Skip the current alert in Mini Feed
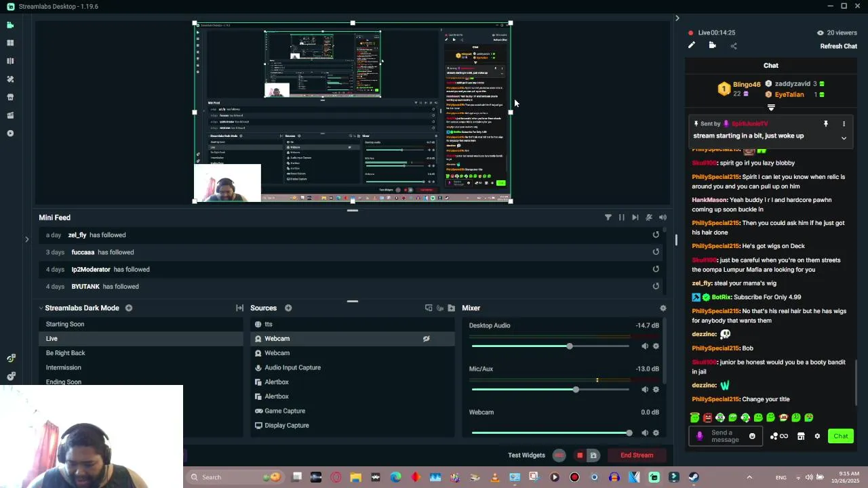This screenshot has height=488, width=868. pyautogui.click(x=635, y=218)
